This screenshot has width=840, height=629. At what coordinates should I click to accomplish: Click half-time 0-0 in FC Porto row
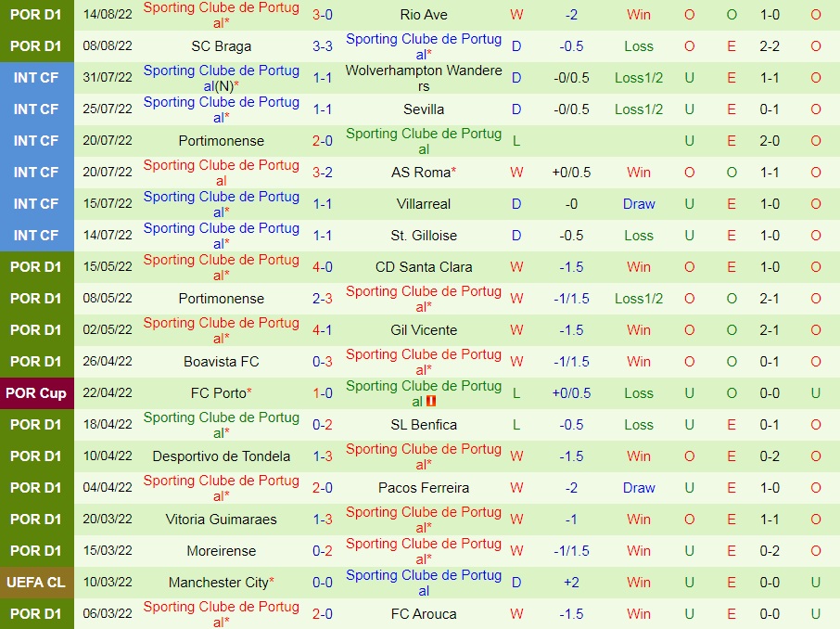[x=770, y=393]
